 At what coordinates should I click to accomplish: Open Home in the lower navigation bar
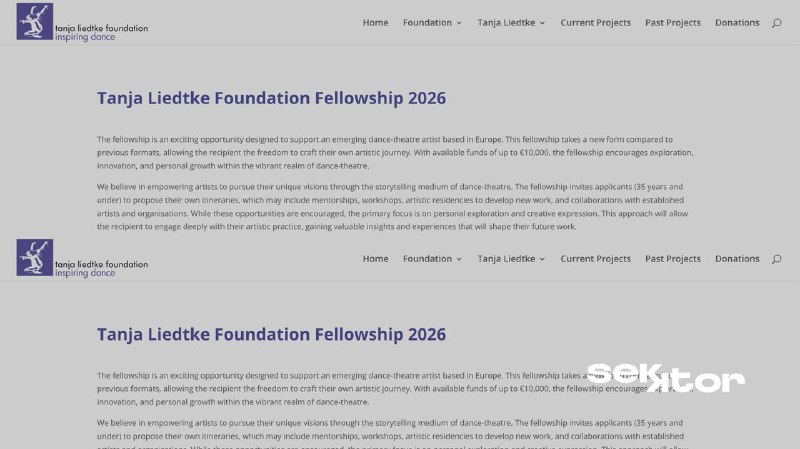click(x=375, y=258)
